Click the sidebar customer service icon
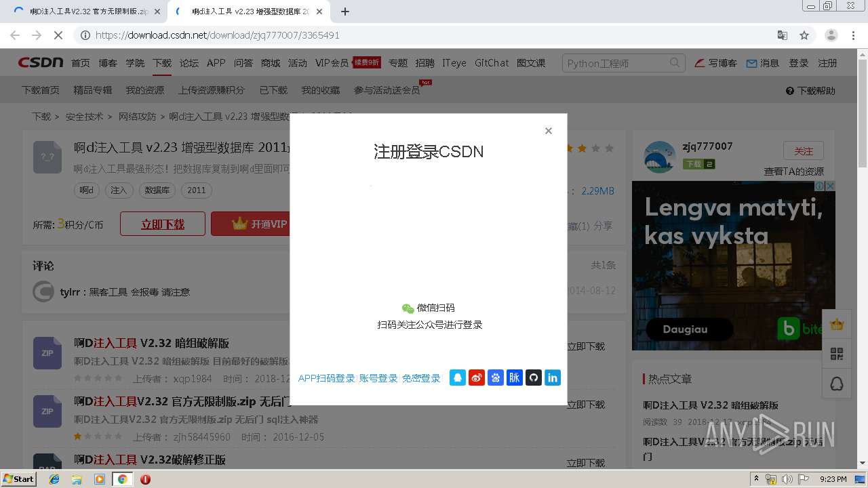This screenshot has height=488, width=868. click(837, 384)
